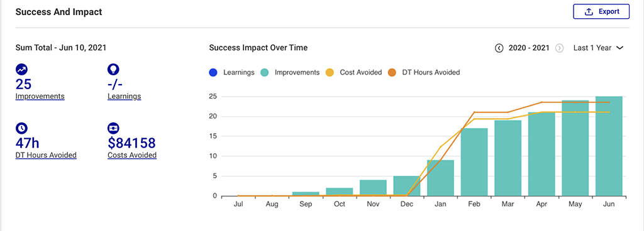Go to previous year range arrow
644x231 pixels.
click(499, 48)
